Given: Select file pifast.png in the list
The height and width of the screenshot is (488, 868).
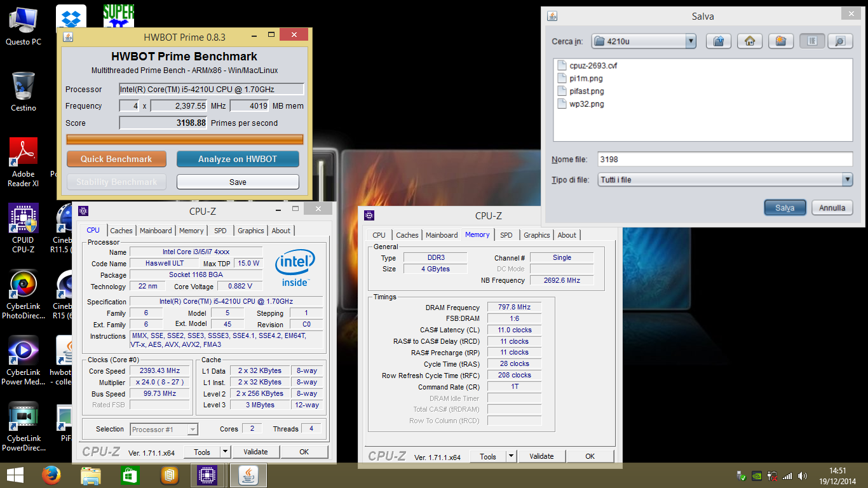Looking at the screenshot, I should point(587,91).
